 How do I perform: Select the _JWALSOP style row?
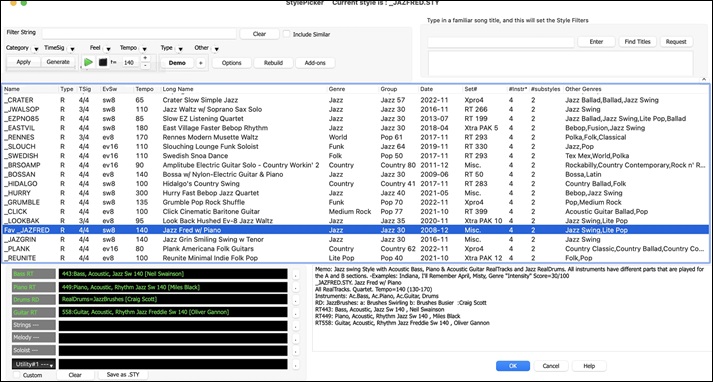[356, 109]
